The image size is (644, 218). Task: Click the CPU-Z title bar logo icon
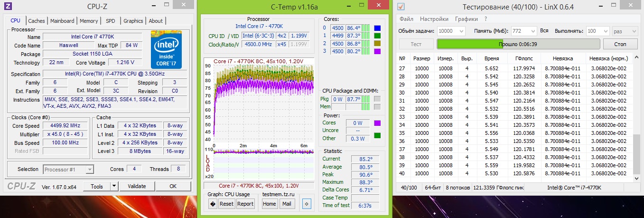8,7
